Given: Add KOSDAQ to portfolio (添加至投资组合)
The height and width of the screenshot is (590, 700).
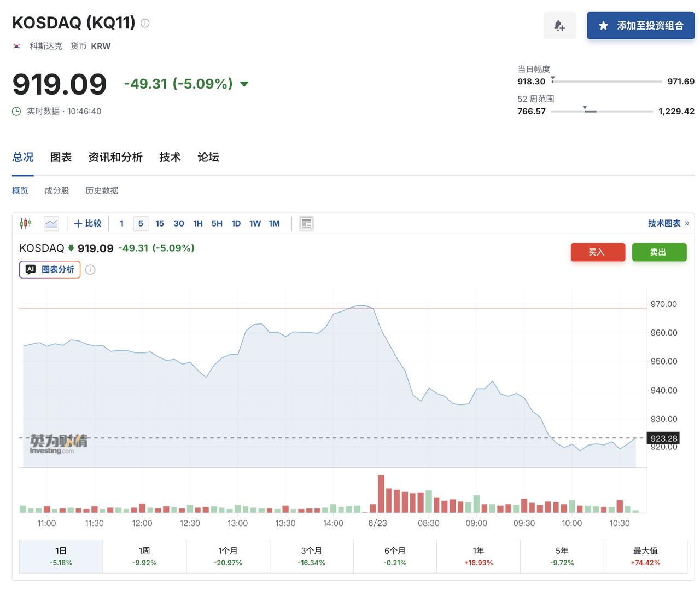Looking at the screenshot, I should click(641, 25).
